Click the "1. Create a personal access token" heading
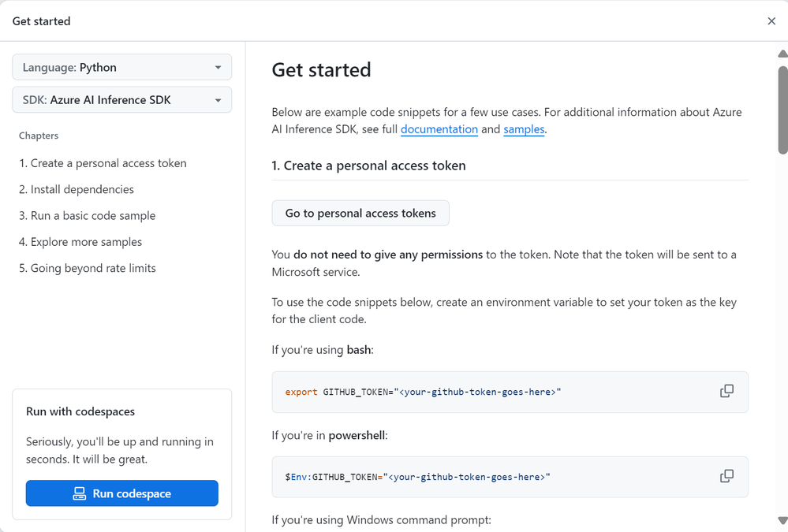 tap(369, 166)
